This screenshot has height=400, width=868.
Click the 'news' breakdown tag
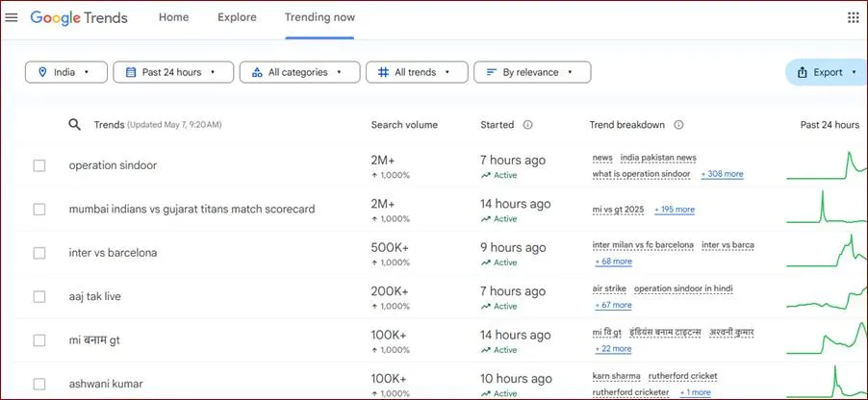coord(602,158)
